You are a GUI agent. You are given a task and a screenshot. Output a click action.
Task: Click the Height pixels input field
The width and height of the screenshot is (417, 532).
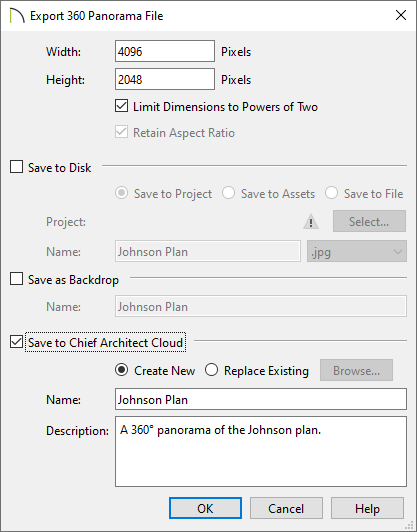point(165,79)
